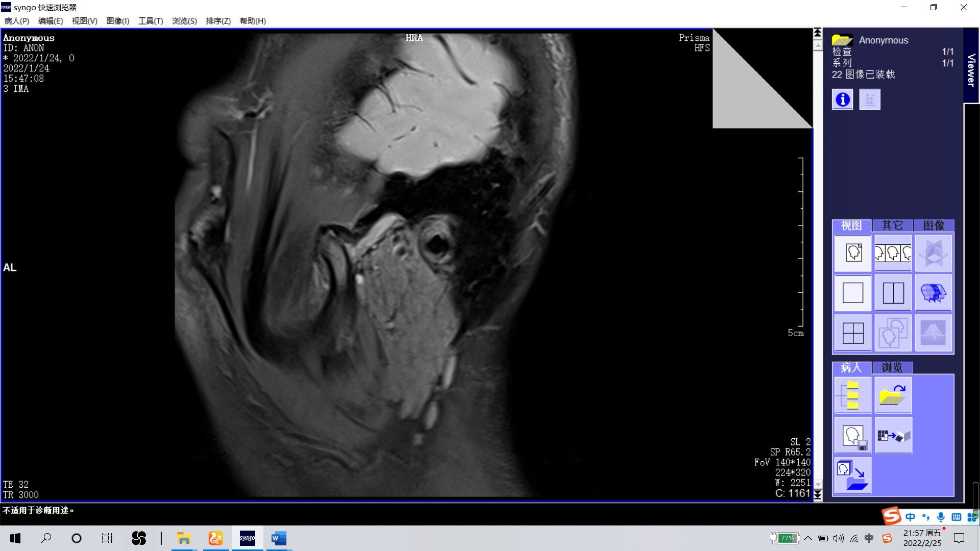980x551 pixels.
Task: Switch to the 病人 tab
Action: pyautogui.click(x=851, y=367)
